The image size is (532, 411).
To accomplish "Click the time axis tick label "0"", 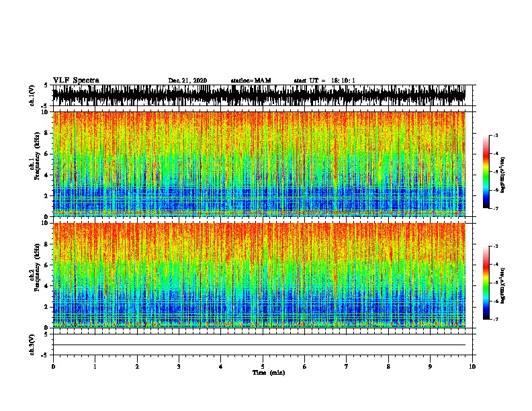I will pyautogui.click(x=53, y=367).
